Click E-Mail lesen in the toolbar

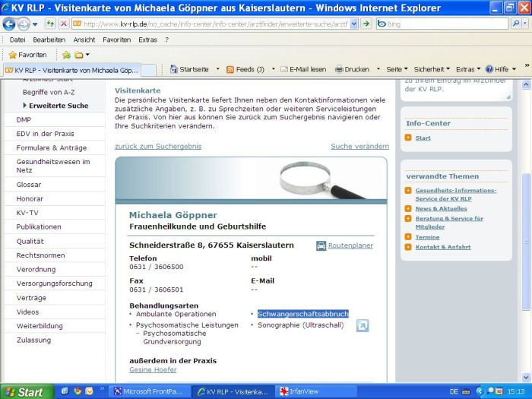tap(303, 70)
